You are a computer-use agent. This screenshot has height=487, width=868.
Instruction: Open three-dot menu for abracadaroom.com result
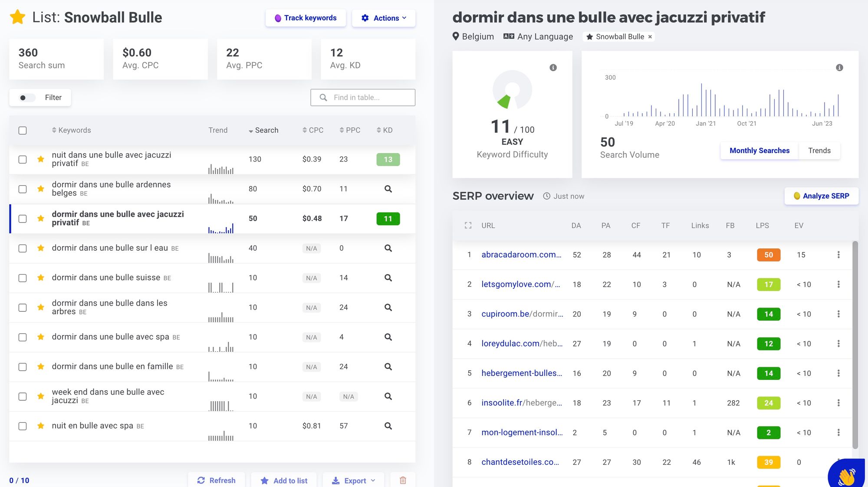(x=838, y=255)
